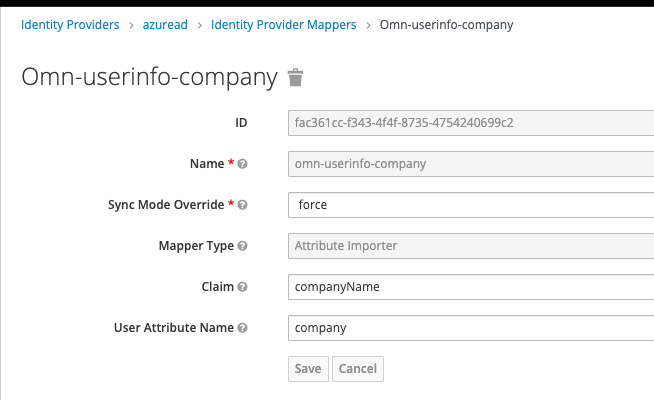This screenshot has height=400, width=654.
Task: Click the ID label text
Action: coord(241,123)
